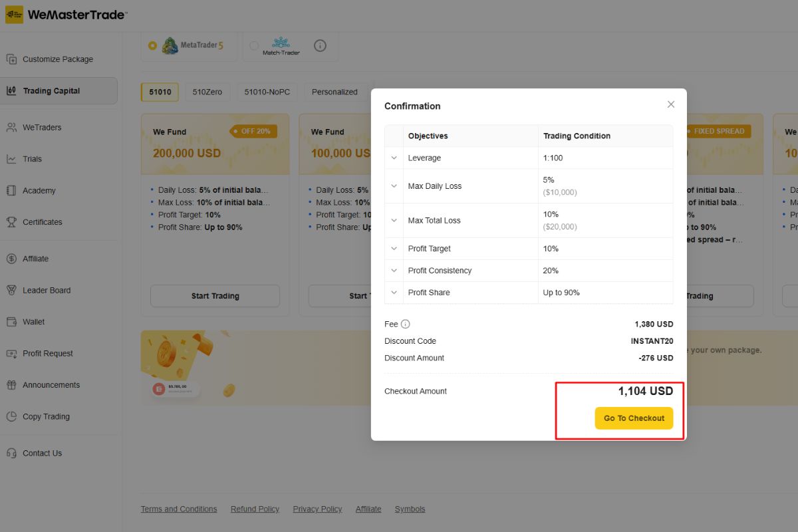Viewport: 798px width, 532px height.
Task: Open Copy Trading sidebar icon
Action: (x=11, y=416)
